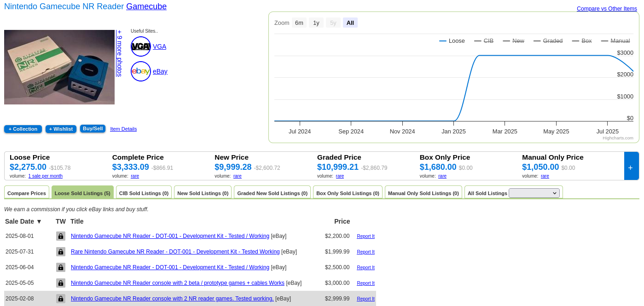644x306 pixels.
Task: Switch to New Sold Listings tab
Action: 203,193
